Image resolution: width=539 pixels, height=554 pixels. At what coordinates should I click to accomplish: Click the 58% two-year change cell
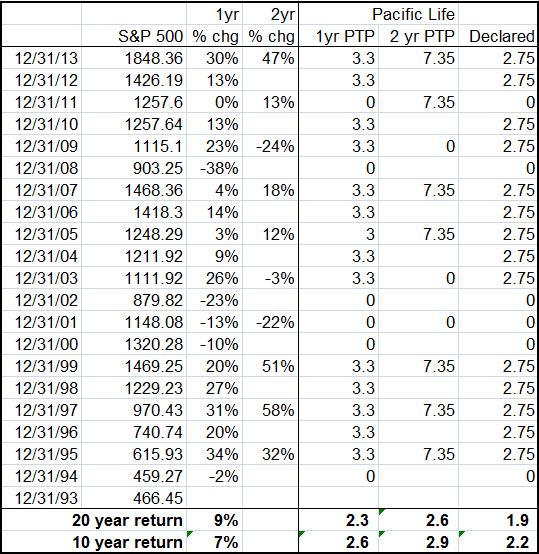271,410
